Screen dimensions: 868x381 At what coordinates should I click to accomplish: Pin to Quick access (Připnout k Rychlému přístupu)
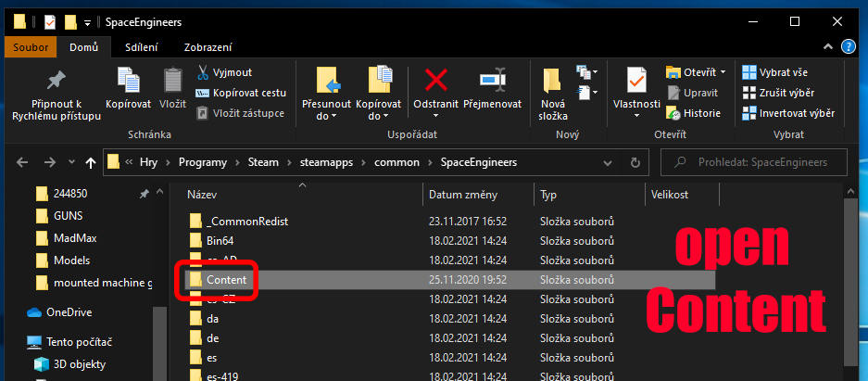click(x=57, y=93)
